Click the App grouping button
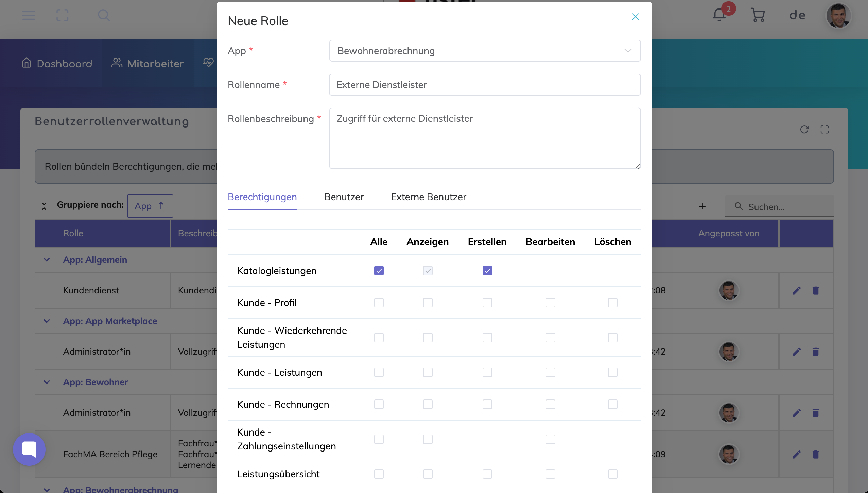The width and height of the screenshot is (868, 493). point(150,206)
